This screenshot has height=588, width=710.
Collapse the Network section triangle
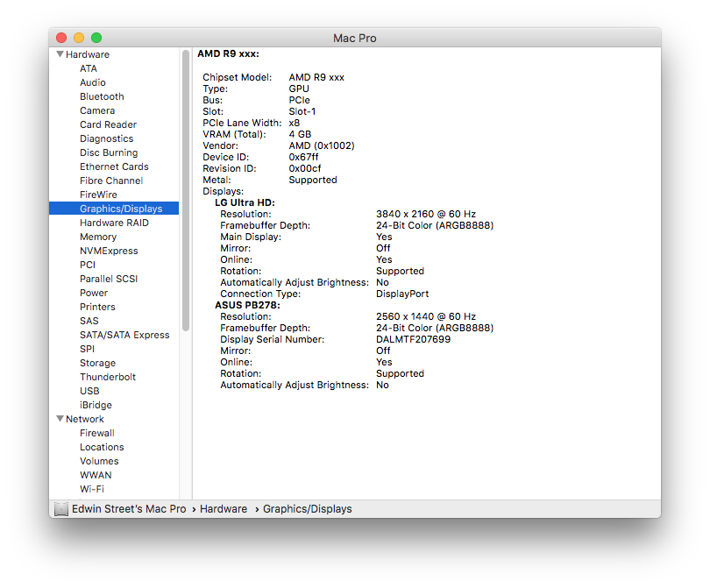60,418
